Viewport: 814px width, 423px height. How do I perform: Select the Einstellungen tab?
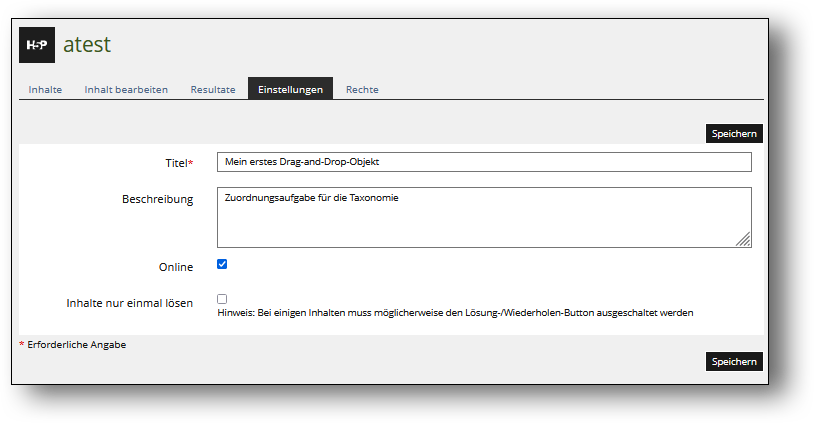click(x=290, y=90)
